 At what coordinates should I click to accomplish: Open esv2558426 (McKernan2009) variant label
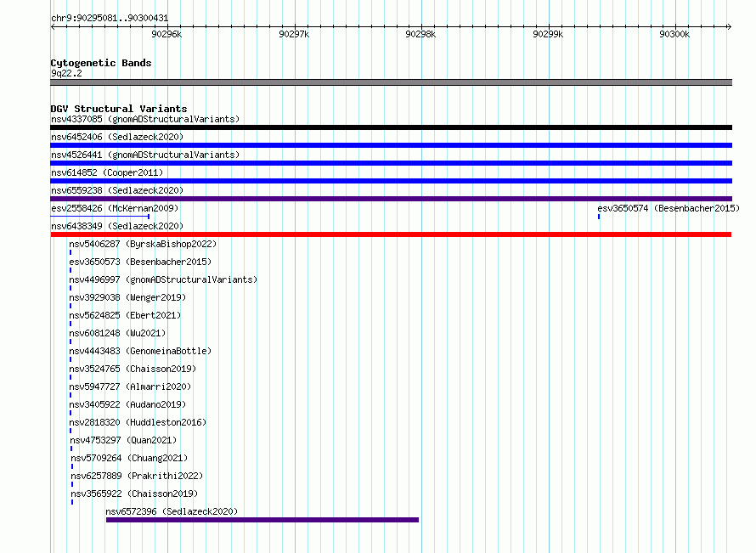(115, 208)
